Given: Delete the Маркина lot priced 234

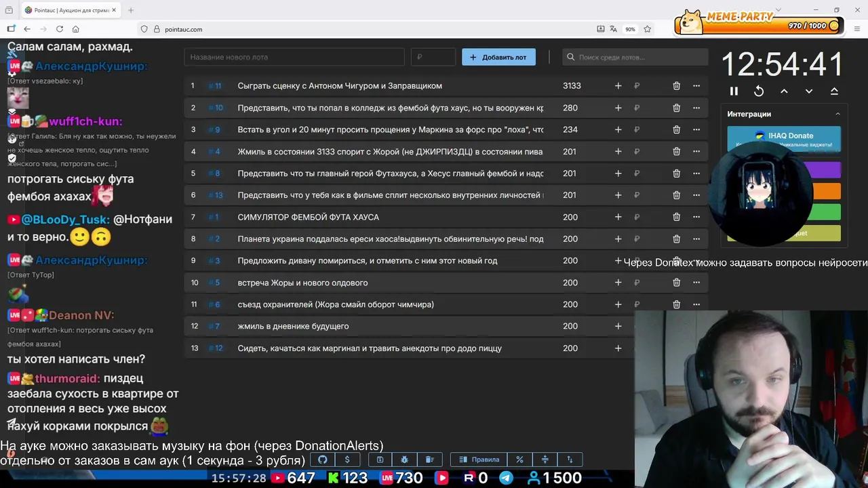Looking at the screenshot, I should 676,129.
